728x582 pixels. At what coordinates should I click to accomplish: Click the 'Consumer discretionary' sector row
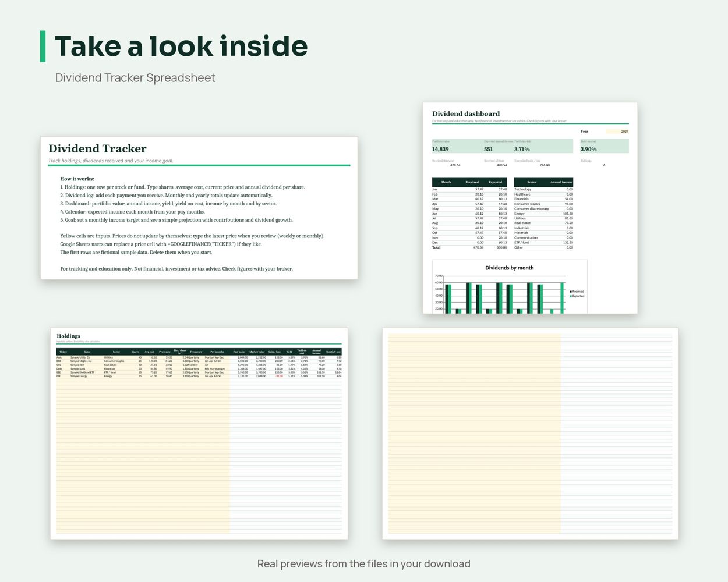(543, 209)
